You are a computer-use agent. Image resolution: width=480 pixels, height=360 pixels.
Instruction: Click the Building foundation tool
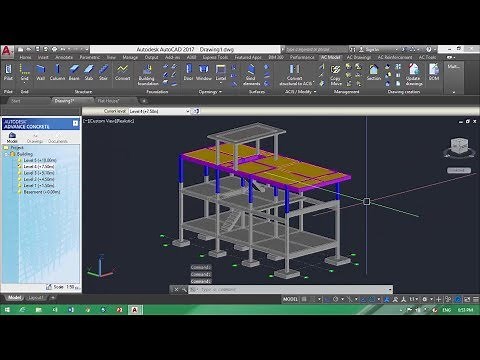point(147,75)
